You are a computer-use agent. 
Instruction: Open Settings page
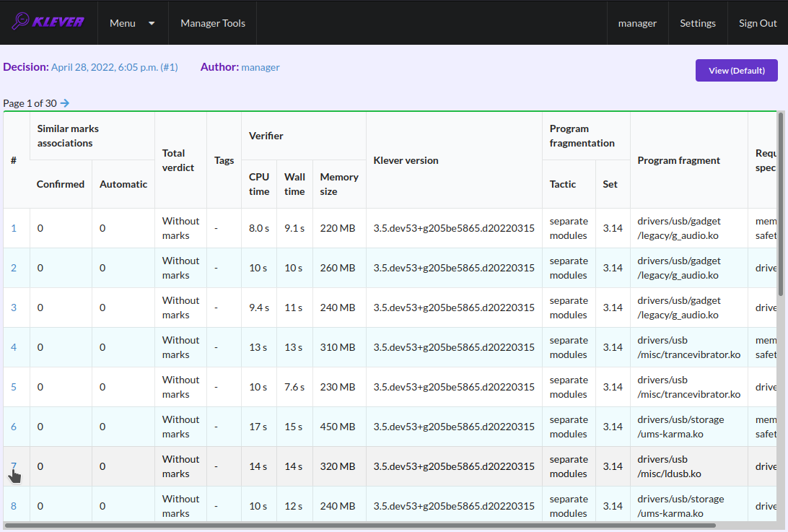pyautogui.click(x=698, y=23)
